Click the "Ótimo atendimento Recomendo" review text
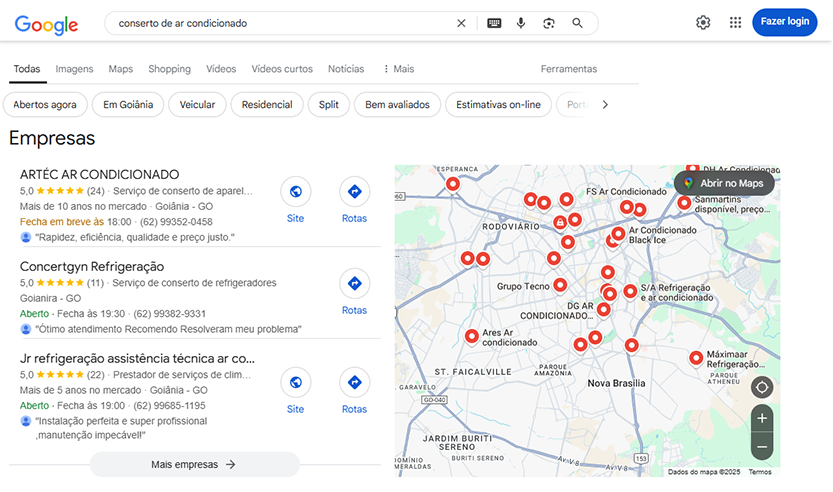The width and height of the screenshot is (833, 492). [x=168, y=329]
